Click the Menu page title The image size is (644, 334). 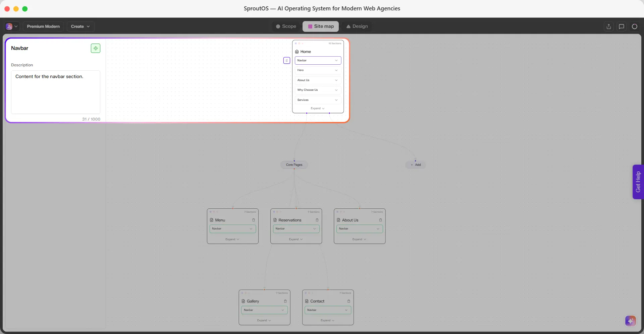click(x=220, y=220)
